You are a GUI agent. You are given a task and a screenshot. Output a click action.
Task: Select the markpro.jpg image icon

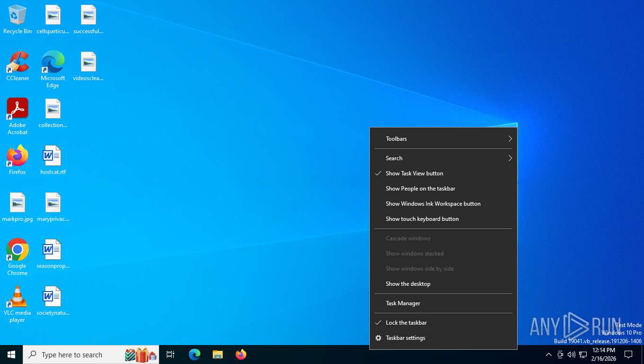(18, 207)
